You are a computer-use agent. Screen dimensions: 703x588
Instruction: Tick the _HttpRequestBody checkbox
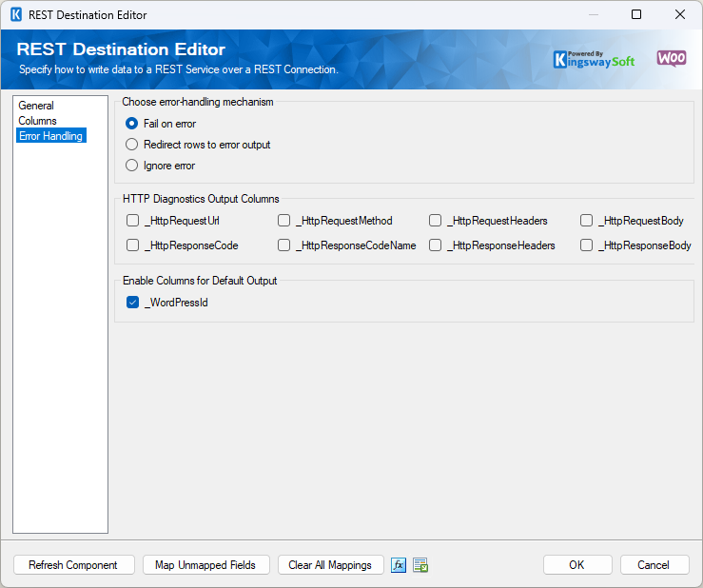click(x=586, y=221)
